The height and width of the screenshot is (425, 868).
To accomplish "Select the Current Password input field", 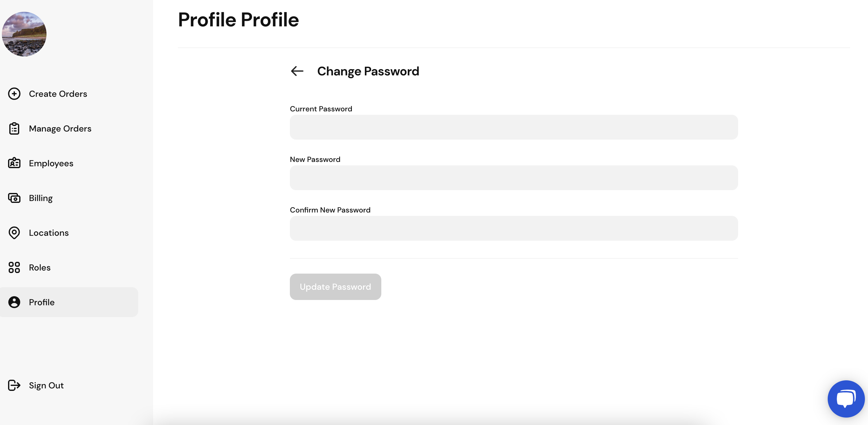I will click(514, 127).
